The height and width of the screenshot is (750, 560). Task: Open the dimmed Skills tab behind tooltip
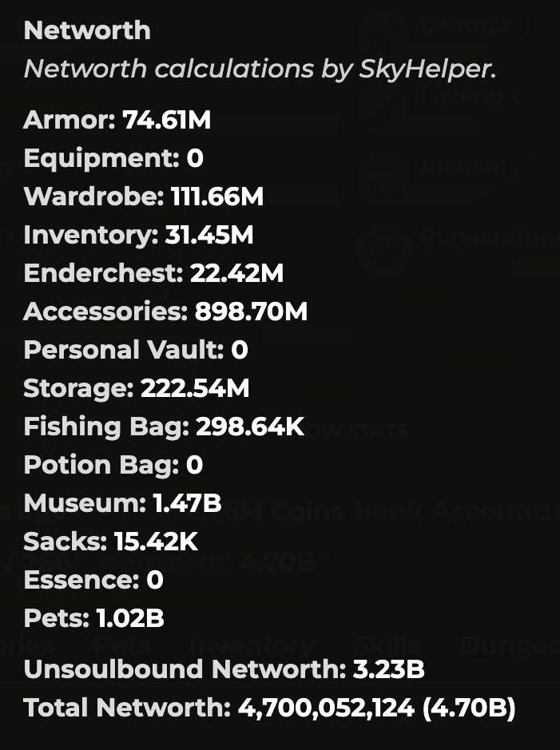tap(387, 645)
